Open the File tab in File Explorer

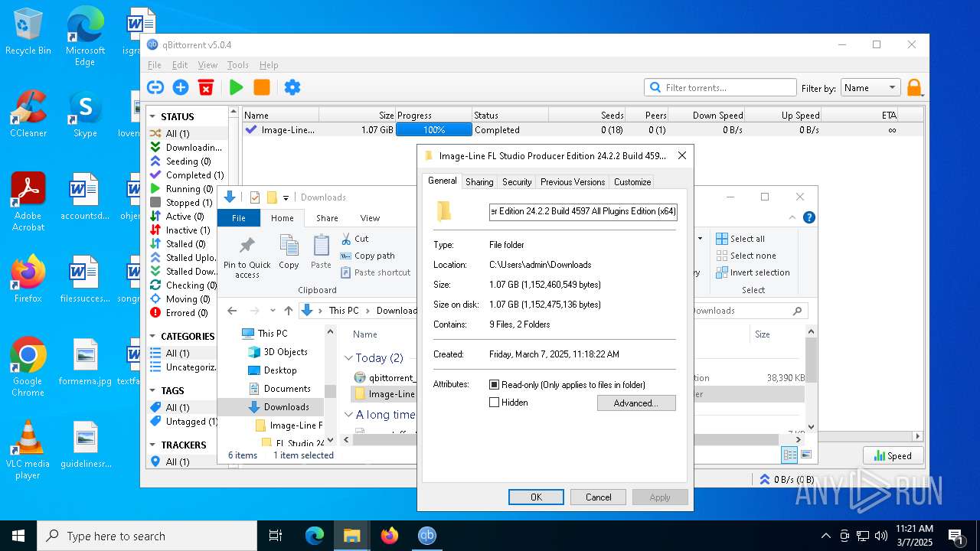point(239,218)
